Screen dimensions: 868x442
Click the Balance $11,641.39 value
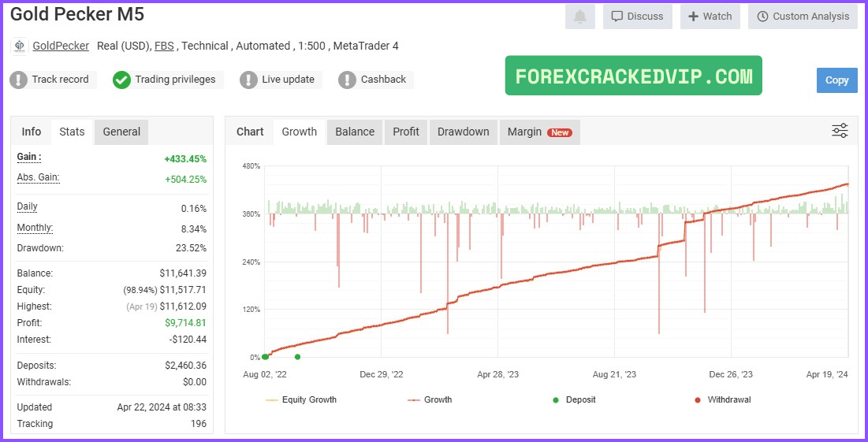[183, 273]
